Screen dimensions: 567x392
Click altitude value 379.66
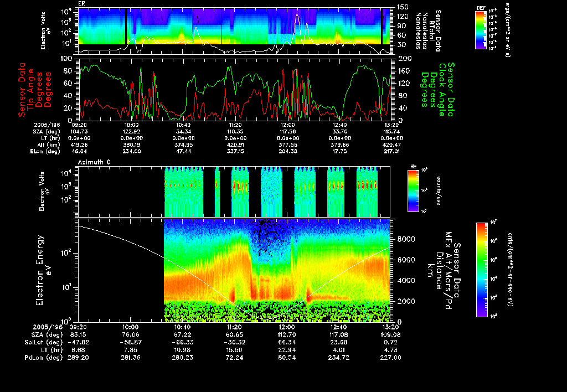(340, 145)
